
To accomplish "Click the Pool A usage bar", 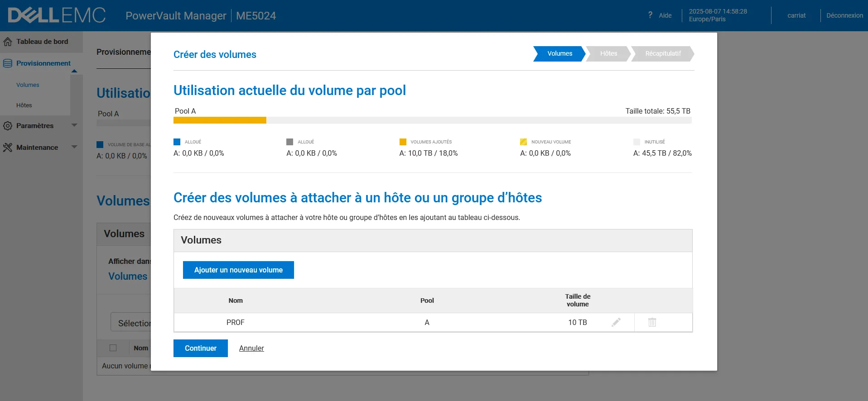I will [432, 120].
